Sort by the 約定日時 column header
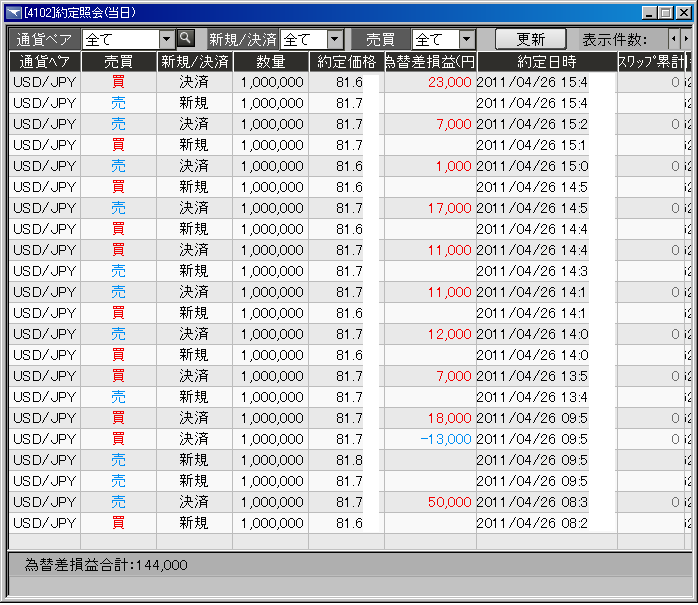 pos(545,61)
